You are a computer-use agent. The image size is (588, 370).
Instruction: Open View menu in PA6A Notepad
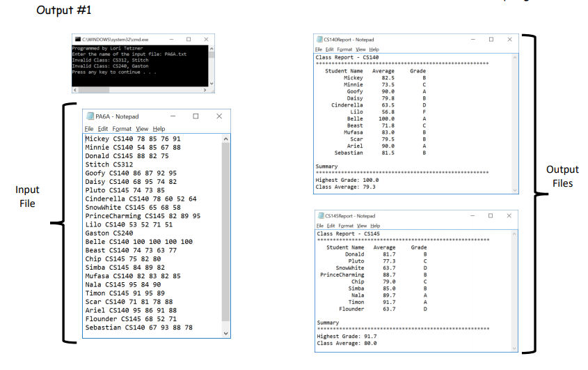(x=142, y=129)
